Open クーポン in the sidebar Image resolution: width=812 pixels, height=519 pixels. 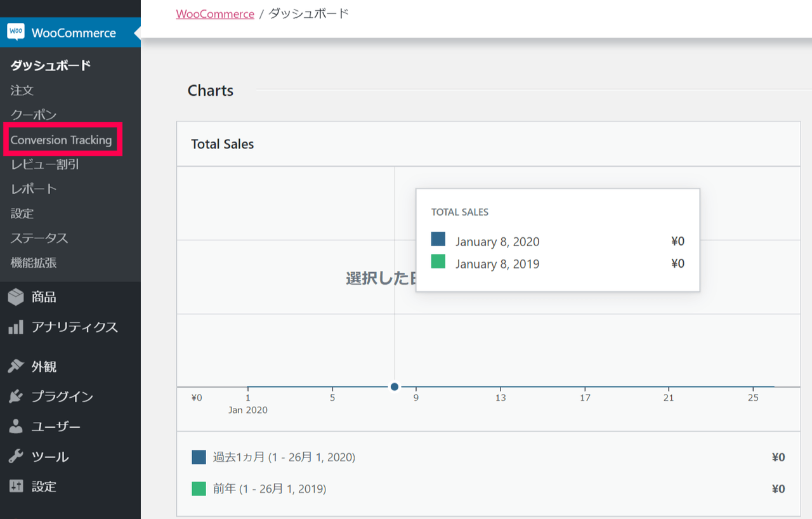34,115
